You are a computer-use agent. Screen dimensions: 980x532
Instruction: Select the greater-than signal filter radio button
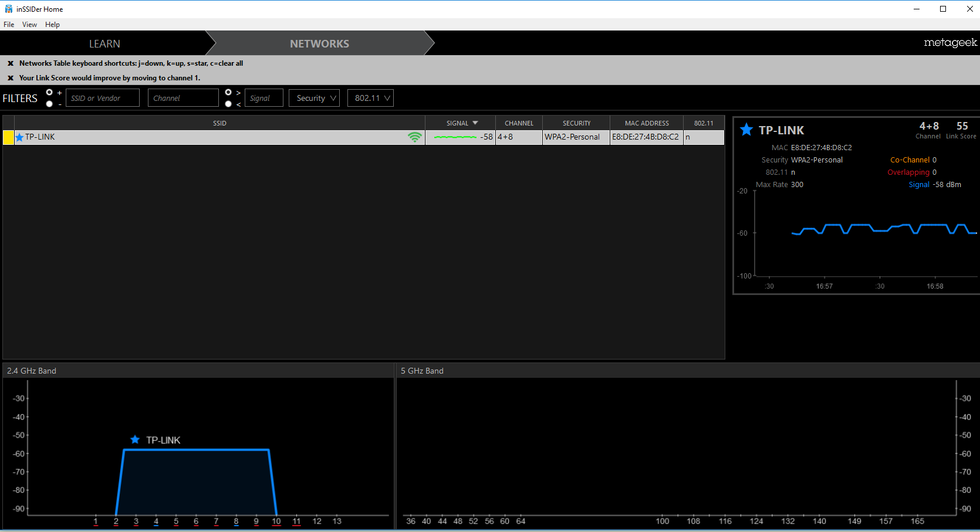point(228,92)
